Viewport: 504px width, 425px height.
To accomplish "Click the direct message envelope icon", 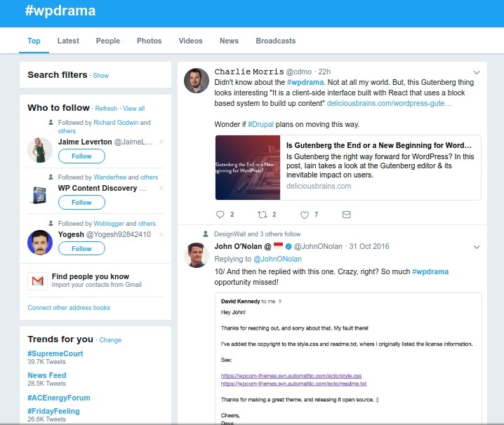I will pyautogui.click(x=346, y=215).
